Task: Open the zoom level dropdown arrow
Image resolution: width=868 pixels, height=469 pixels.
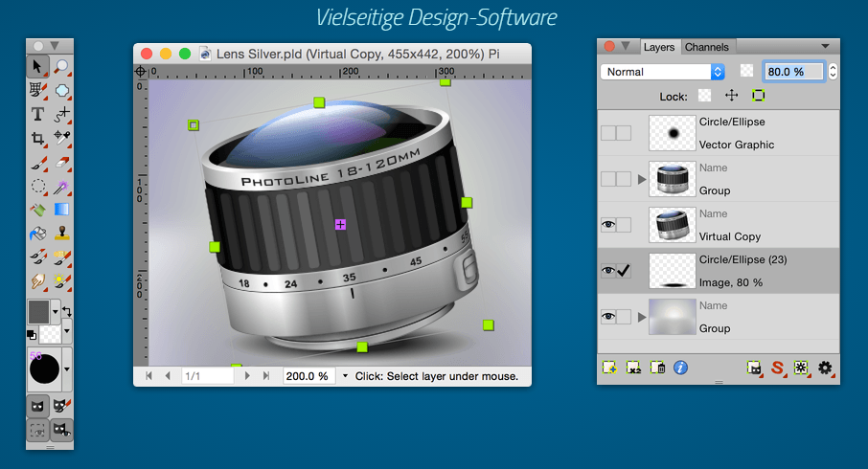Action: [x=346, y=376]
